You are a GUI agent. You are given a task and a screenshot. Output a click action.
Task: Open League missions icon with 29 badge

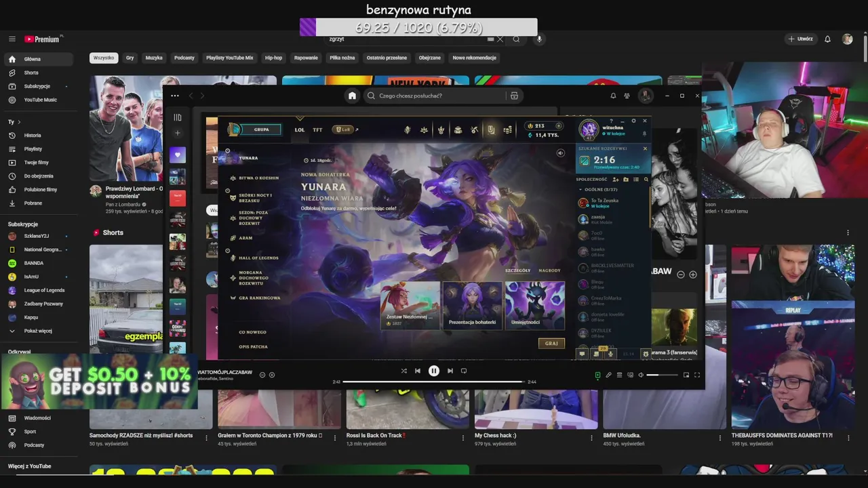click(596, 354)
